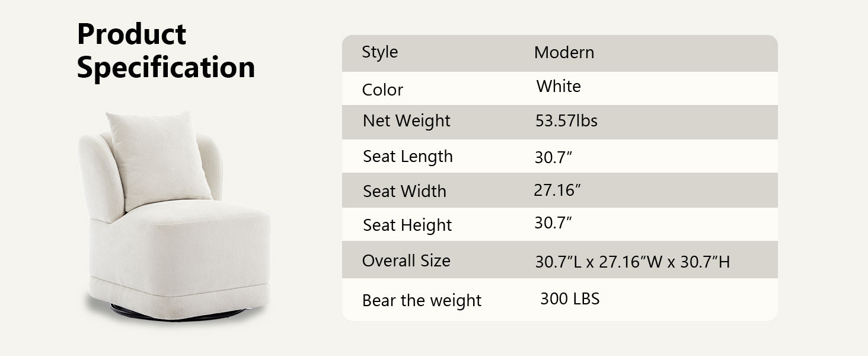Image resolution: width=868 pixels, height=356 pixels.
Task: Click the Modern style value
Action: pos(564,53)
